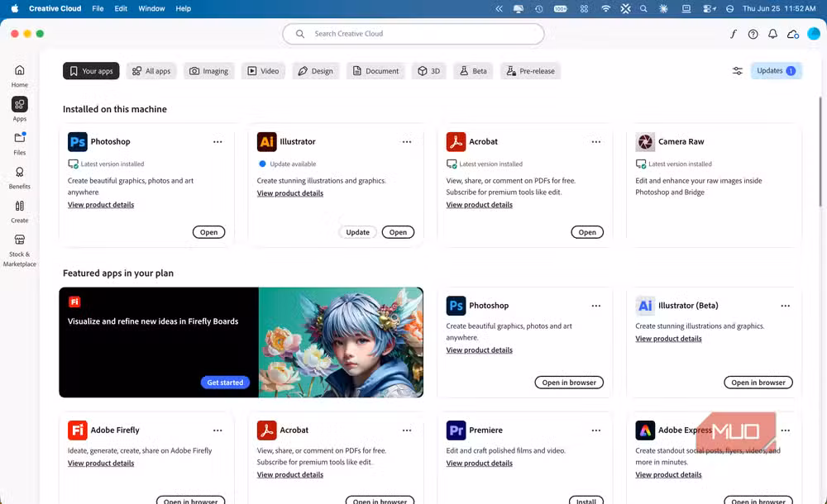The height and width of the screenshot is (504, 827).
Task: Open more options for Adobe Firefly
Action: 218,430
